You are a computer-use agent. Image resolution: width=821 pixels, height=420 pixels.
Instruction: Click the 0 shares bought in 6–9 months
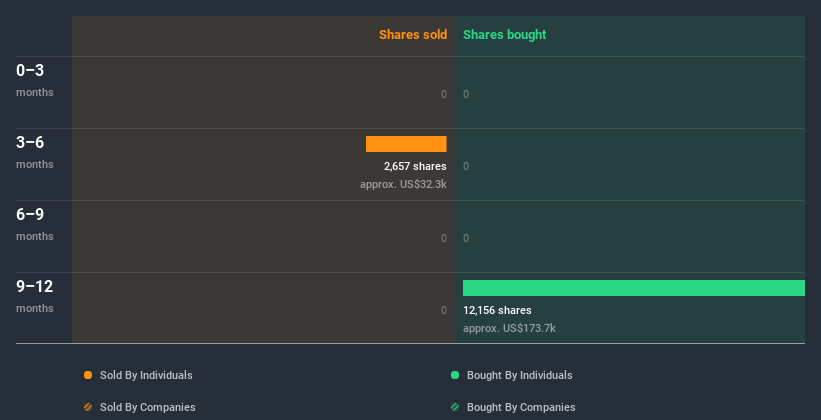coord(466,238)
